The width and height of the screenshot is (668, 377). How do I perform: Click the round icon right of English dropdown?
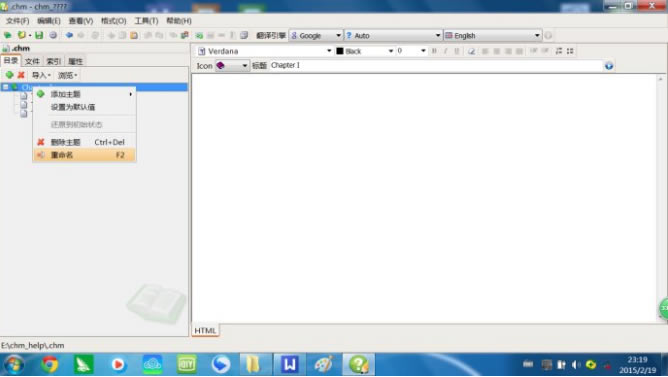coord(548,36)
